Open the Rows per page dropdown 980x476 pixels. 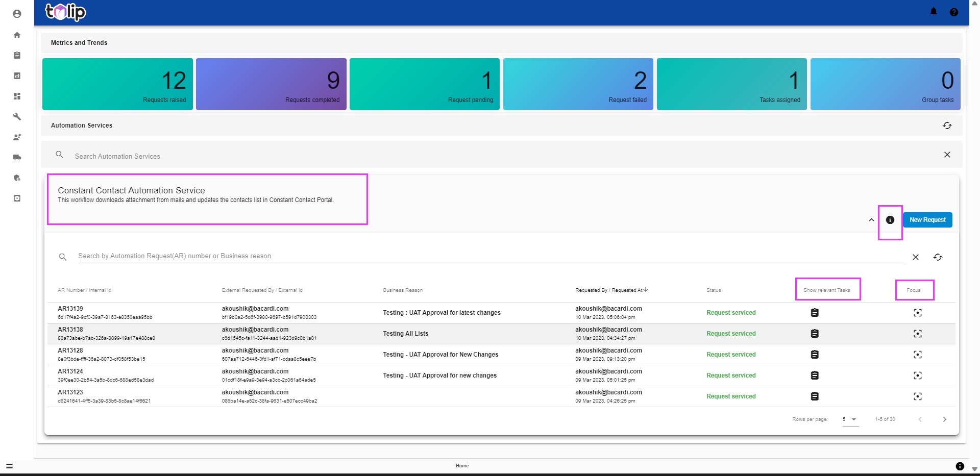point(850,419)
